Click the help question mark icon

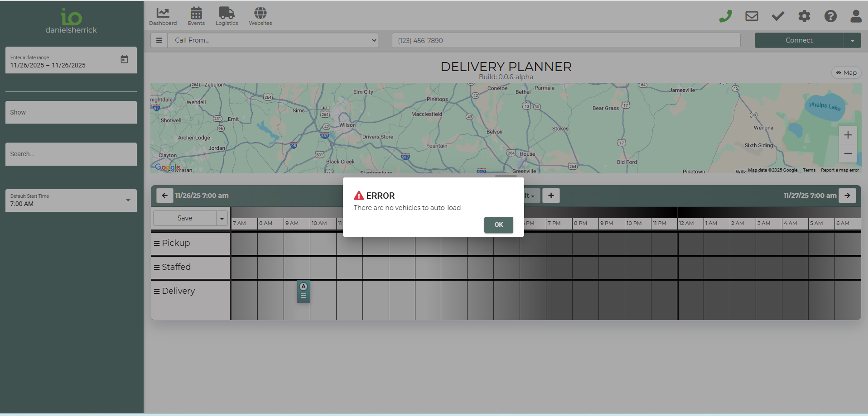(830, 17)
